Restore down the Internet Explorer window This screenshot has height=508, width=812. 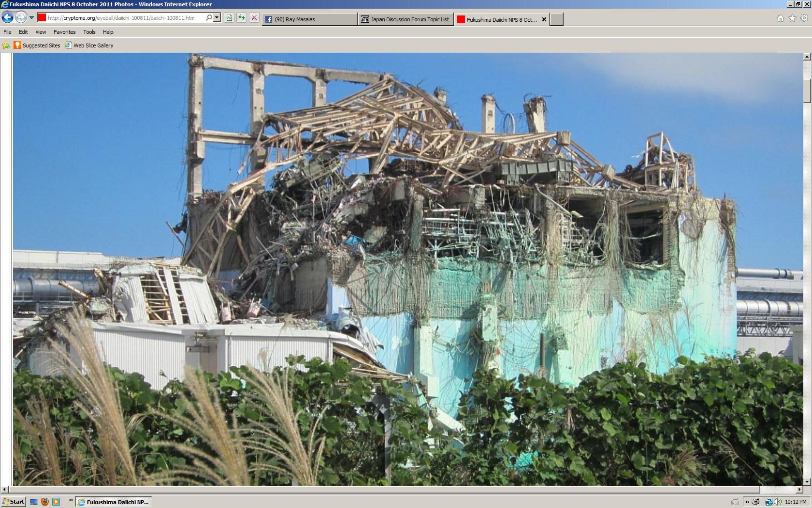pos(798,4)
